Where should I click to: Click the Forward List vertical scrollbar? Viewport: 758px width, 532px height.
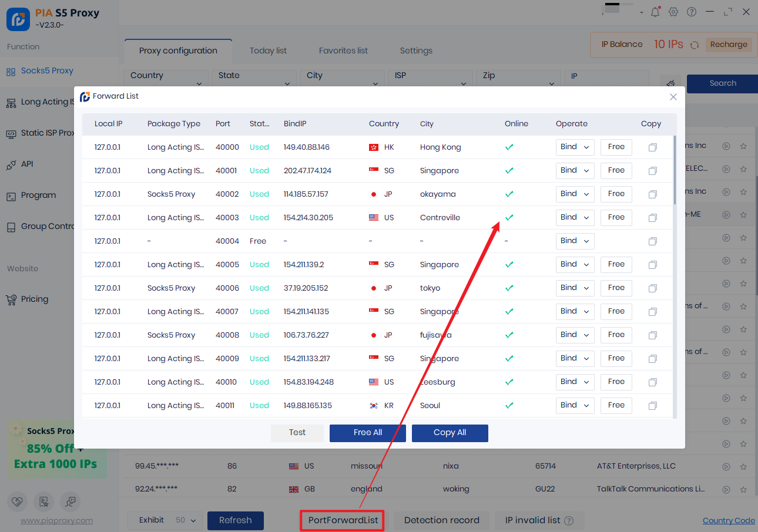click(675, 170)
